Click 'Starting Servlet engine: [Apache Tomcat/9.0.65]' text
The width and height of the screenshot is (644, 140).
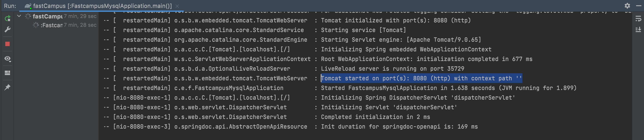pyautogui.click(x=401, y=40)
